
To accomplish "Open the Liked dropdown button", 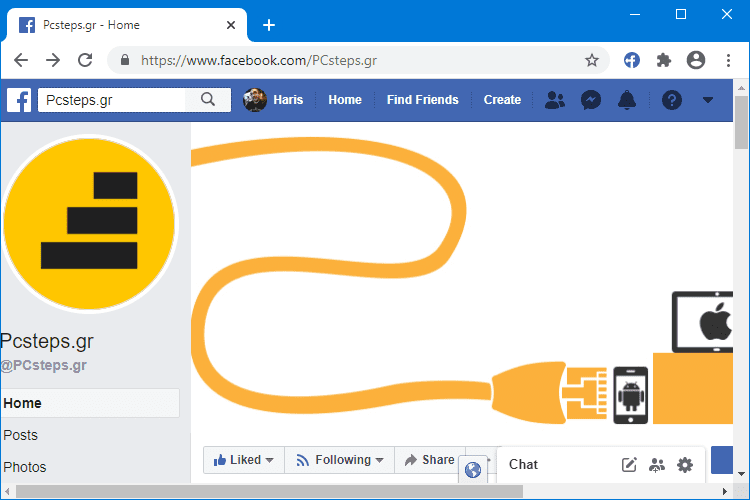I will [x=244, y=460].
